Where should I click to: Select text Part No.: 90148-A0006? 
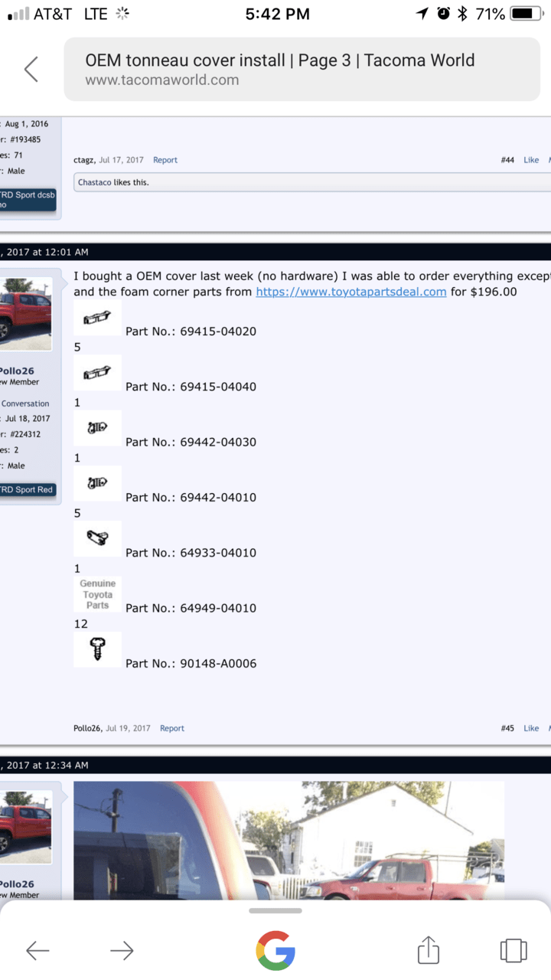coord(191,663)
